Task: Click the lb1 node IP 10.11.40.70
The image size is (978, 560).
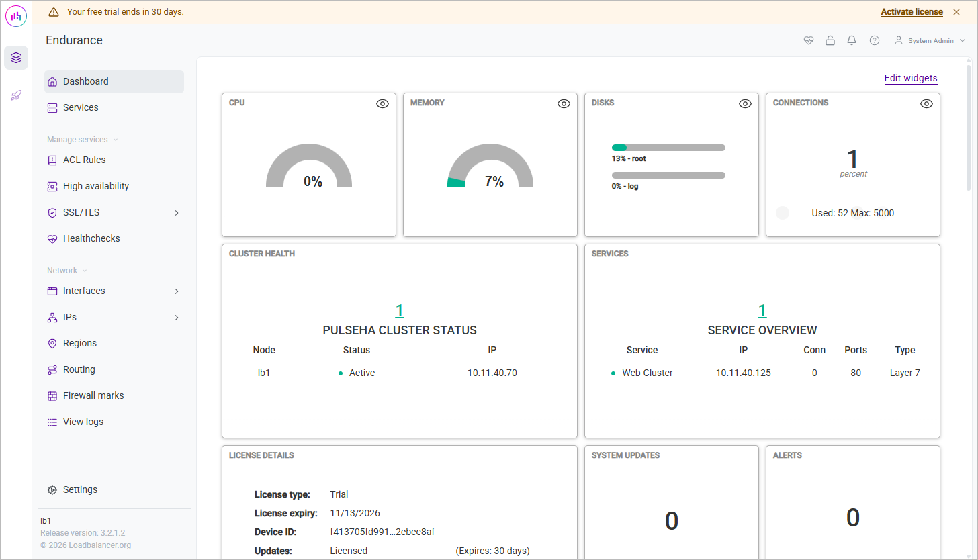Action: [x=492, y=373]
